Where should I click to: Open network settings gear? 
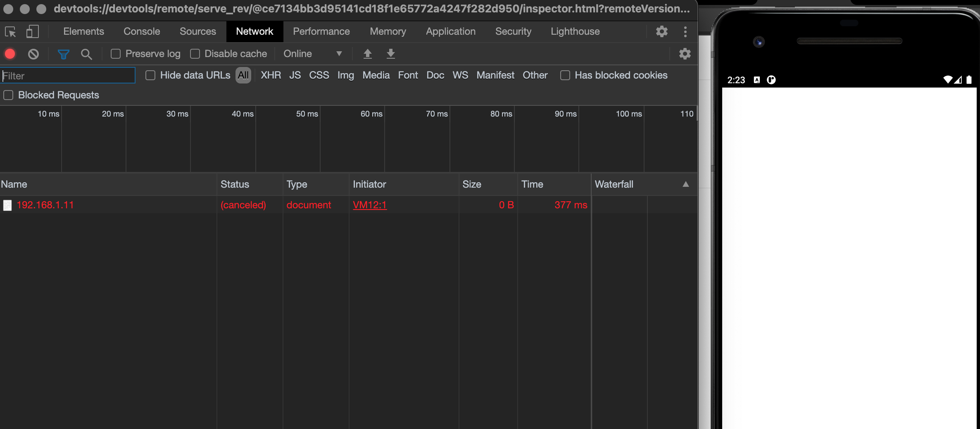click(x=685, y=54)
